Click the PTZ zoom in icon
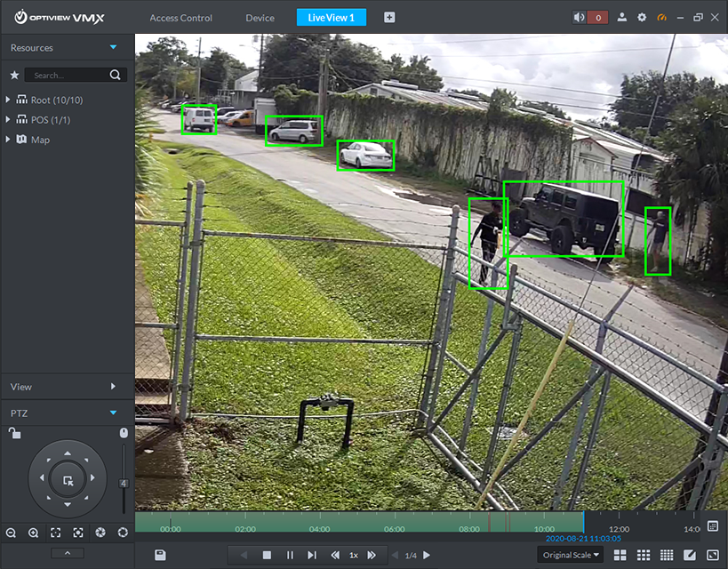This screenshot has width=728, height=569. click(x=33, y=533)
